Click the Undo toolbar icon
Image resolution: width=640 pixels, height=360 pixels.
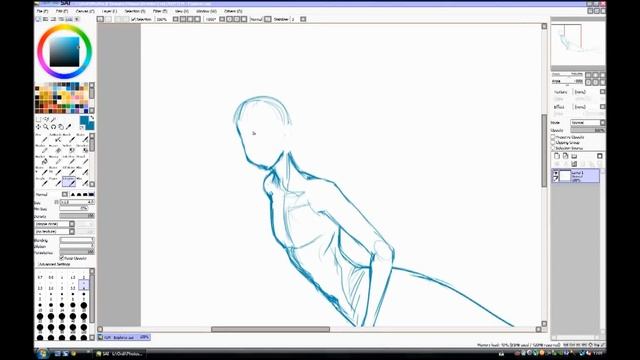[100, 19]
